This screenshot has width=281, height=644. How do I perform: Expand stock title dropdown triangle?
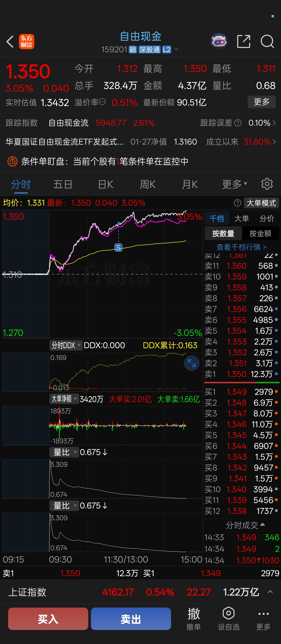[176, 49]
